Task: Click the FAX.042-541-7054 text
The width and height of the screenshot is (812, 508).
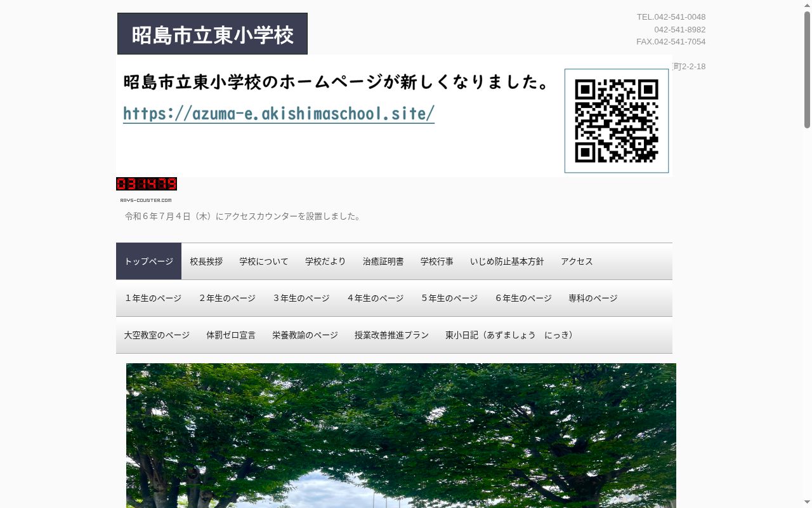Action: tap(671, 42)
